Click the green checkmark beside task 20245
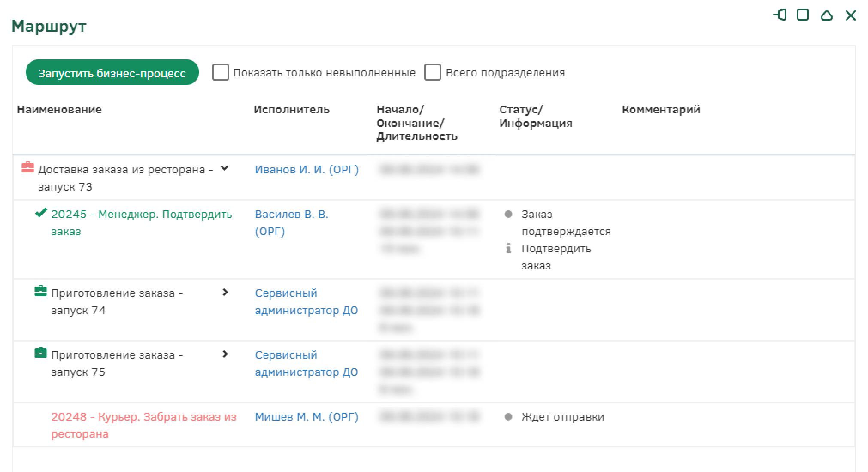This screenshot has height=472, width=868. tap(41, 213)
